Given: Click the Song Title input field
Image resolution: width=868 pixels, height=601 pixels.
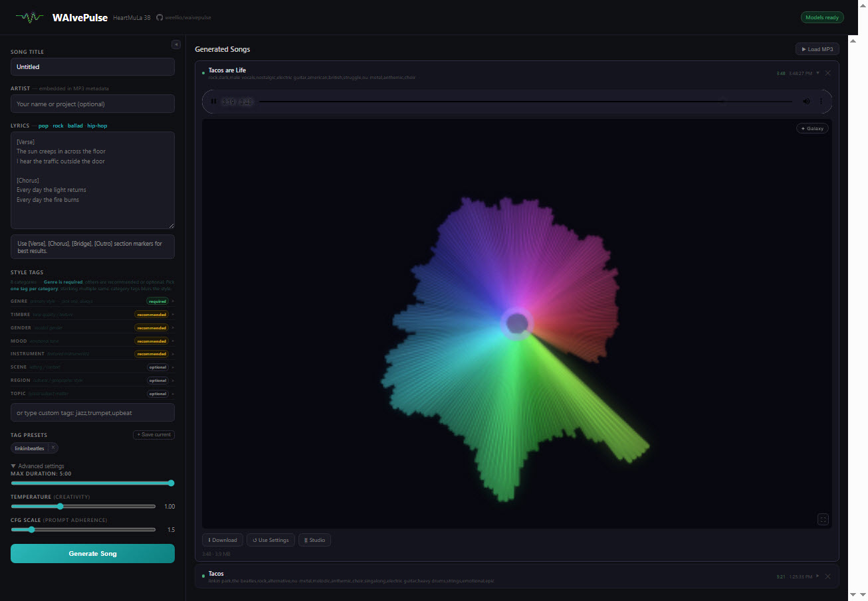Looking at the screenshot, I should tap(92, 67).
